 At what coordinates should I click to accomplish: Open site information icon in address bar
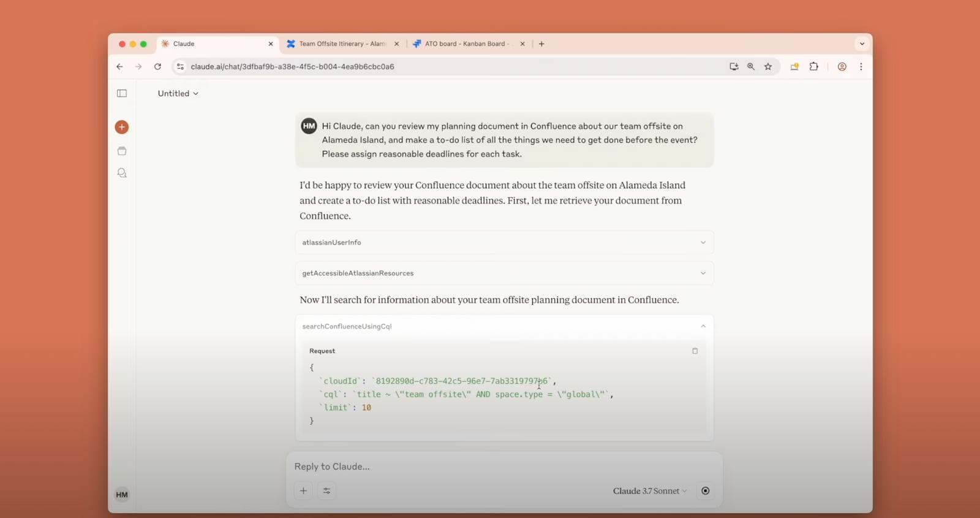tap(180, 67)
